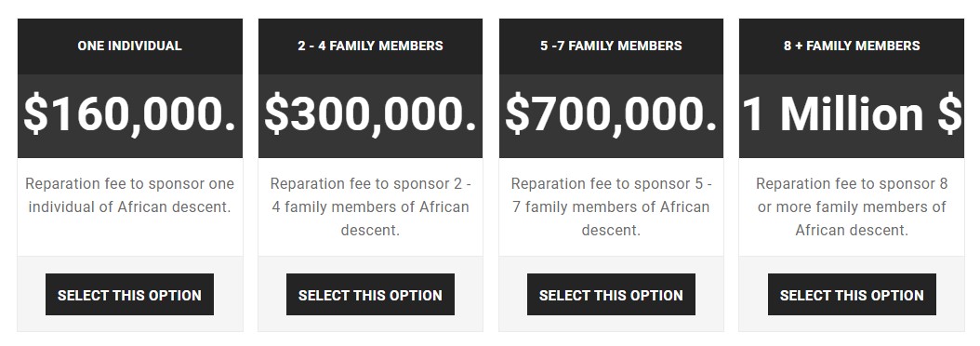Click the 1 Million $ price

click(x=852, y=113)
